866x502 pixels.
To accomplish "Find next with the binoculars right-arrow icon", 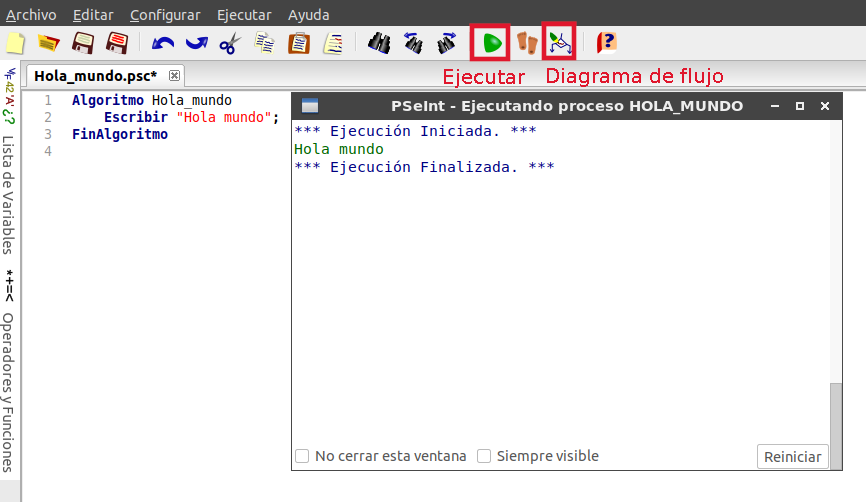I will tap(447, 43).
